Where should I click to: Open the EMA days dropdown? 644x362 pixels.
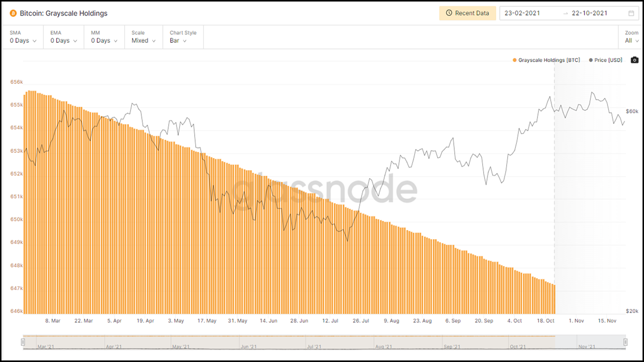(x=64, y=40)
